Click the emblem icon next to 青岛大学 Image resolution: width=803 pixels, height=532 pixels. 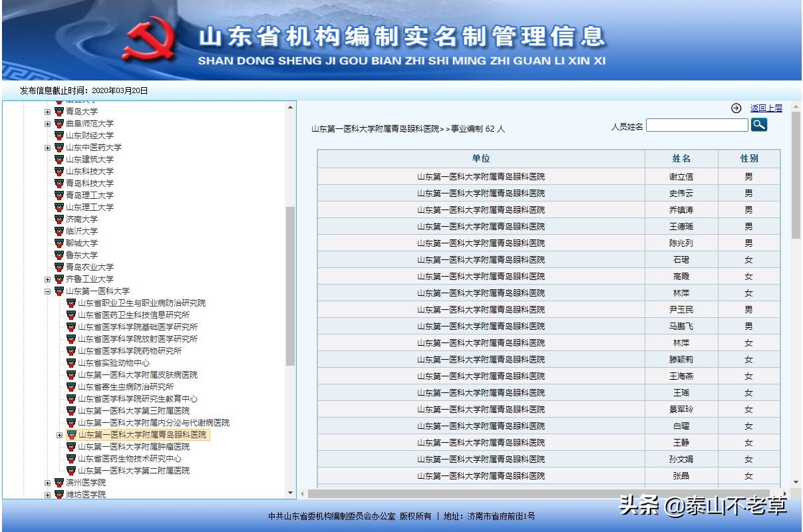[x=59, y=112]
